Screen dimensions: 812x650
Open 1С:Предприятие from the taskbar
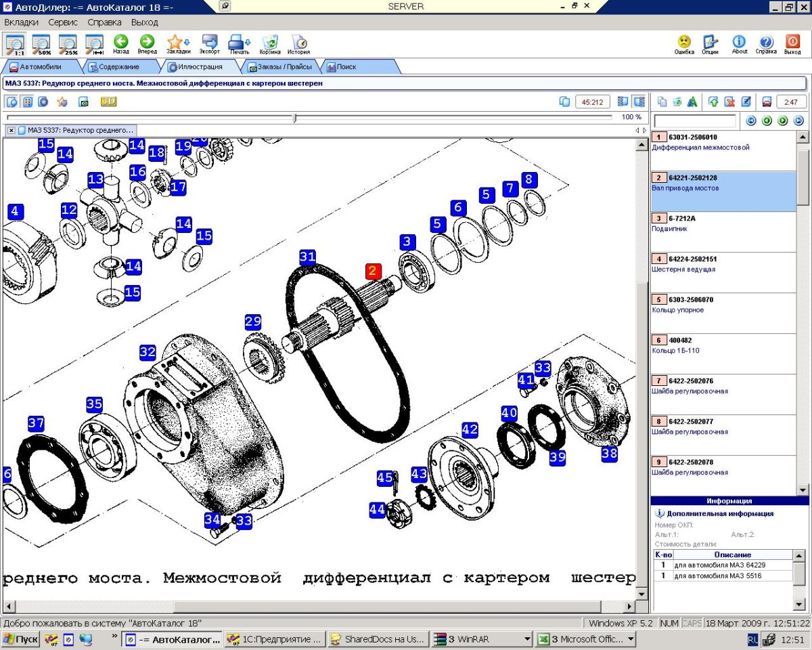(274, 639)
